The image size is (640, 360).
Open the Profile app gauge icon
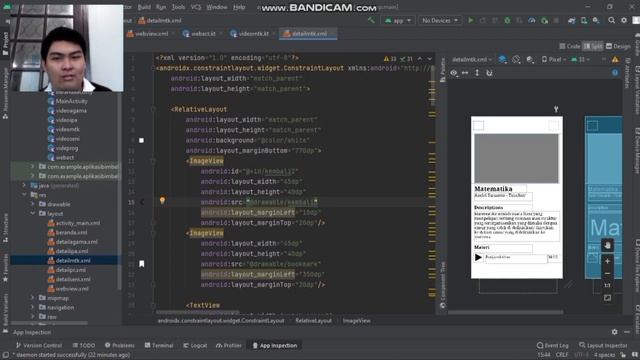pos(531,20)
